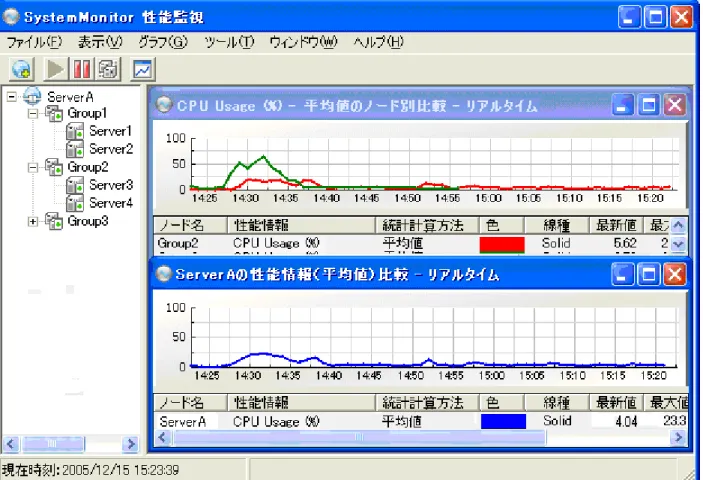Viewport: 703px width, 480px height.
Task: Select the Group3 icon in tree
Action: pyautogui.click(x=54, y=221)
